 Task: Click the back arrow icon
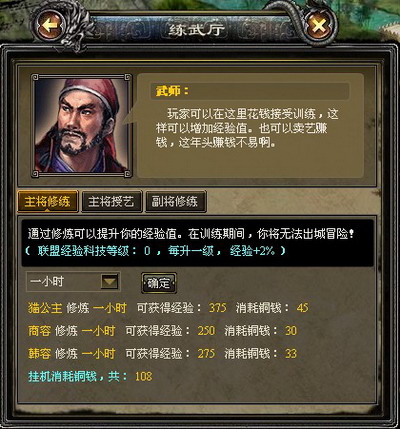[x=50, y=26]
